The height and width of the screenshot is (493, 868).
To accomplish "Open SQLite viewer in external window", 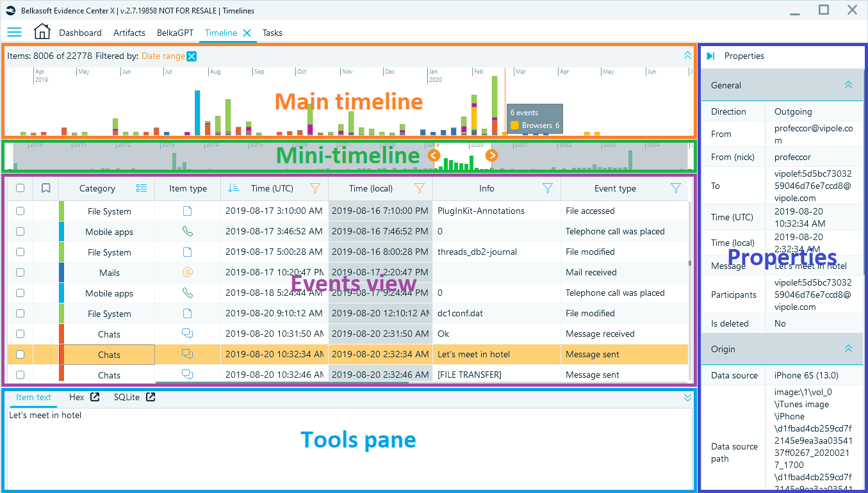I will 151,397.
